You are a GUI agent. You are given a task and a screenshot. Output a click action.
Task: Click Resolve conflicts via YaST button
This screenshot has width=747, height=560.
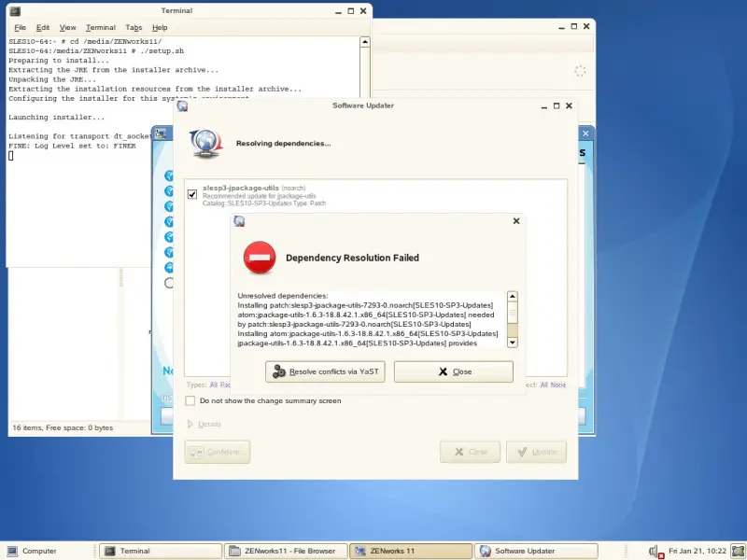[x=325, y=371]
